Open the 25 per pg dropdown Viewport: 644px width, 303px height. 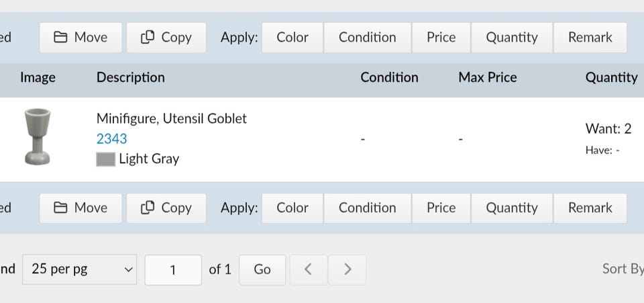point(80,269)
